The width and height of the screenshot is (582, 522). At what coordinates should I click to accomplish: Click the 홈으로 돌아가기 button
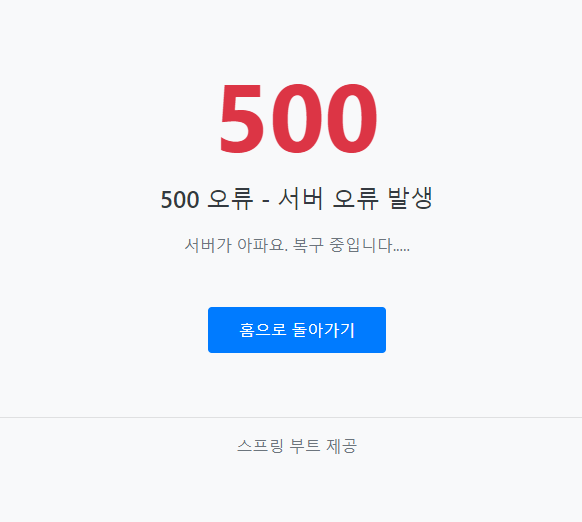[297, 330]
